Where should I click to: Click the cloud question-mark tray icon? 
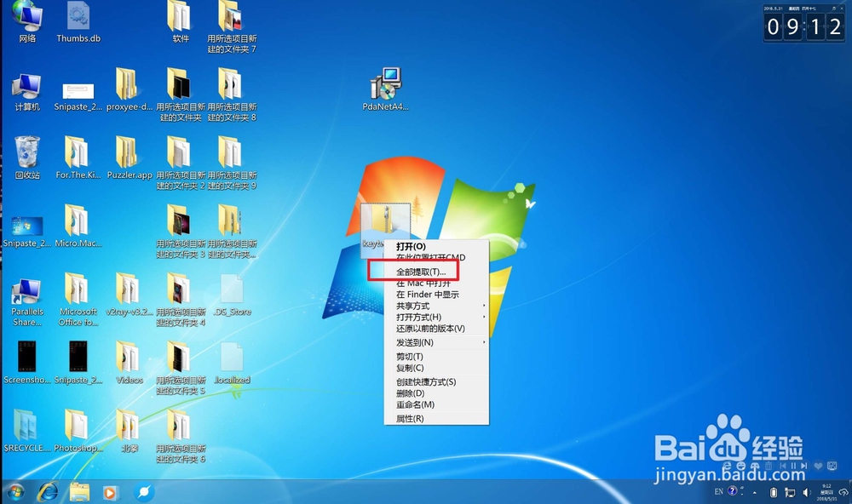point(844,493)
